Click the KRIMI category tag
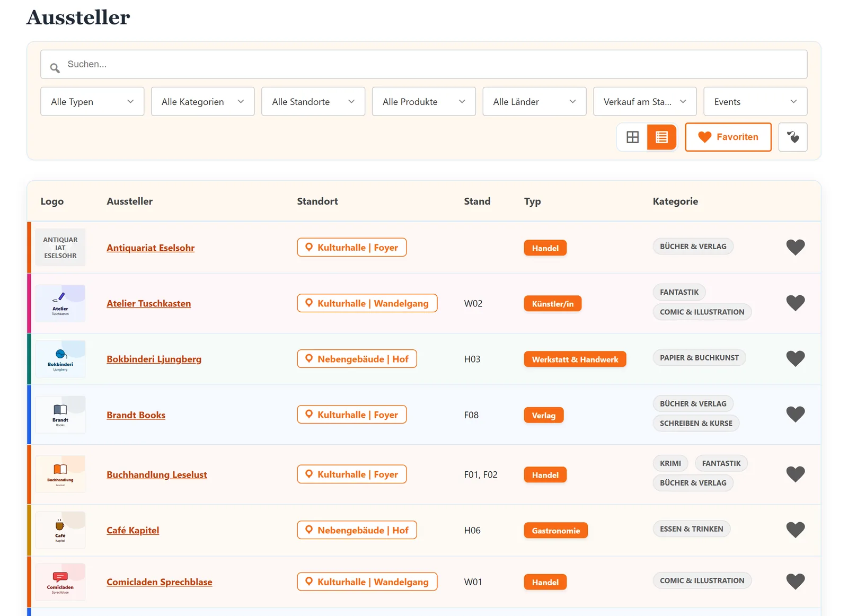The height and width of the screenshot is (616, 848). click(670, 463)
